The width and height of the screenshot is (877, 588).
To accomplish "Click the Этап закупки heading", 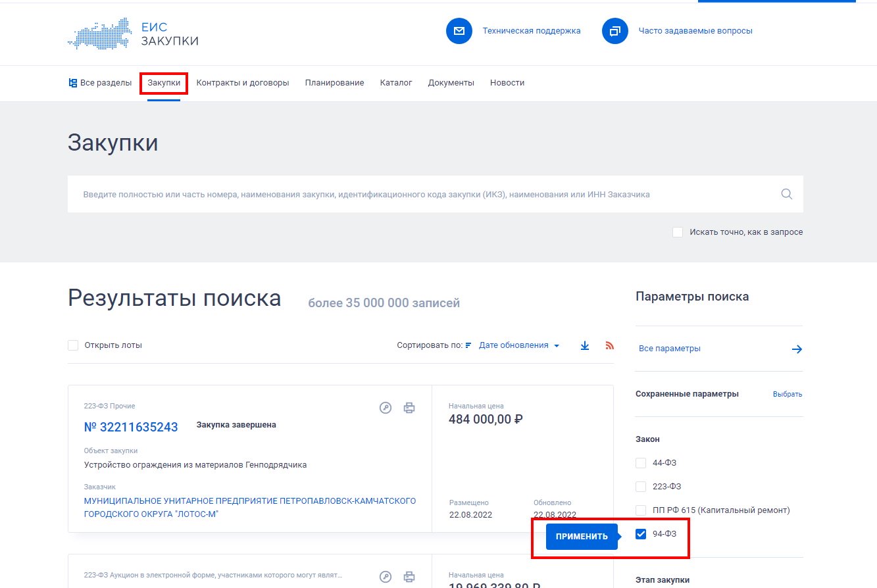I will point(663,580).
